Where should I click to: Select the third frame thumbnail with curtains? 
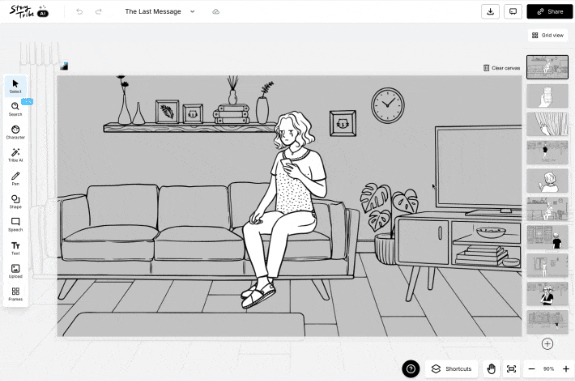pos(547,124)
